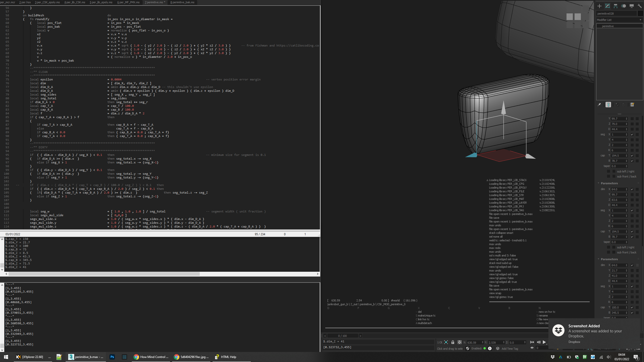Click listener horizontal scrollbar thumb
Screen dimensions: 644x362
pyautogui.click(x=104, y=274)
